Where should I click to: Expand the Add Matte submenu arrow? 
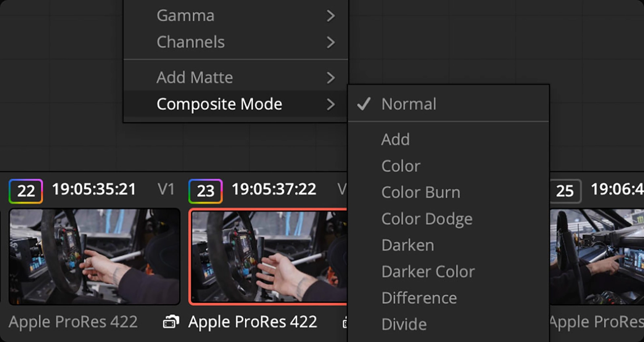coord(330,77)
